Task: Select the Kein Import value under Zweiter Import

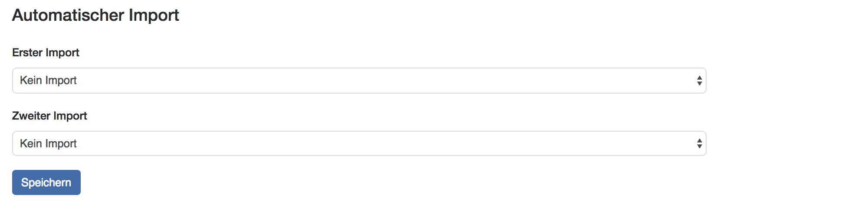Action: click(x=48, y=143)
